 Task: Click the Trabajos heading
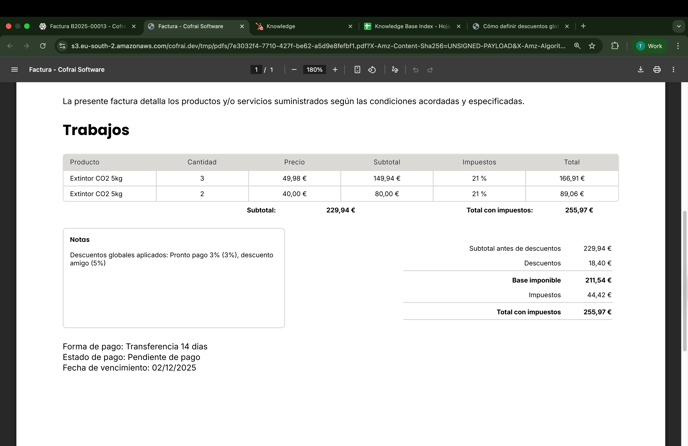click(96, 130)
